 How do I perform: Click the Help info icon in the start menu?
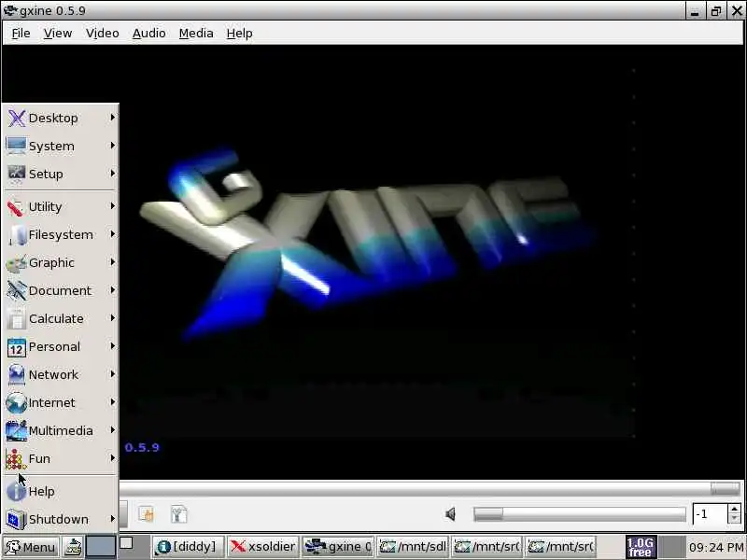pos(16,492)
